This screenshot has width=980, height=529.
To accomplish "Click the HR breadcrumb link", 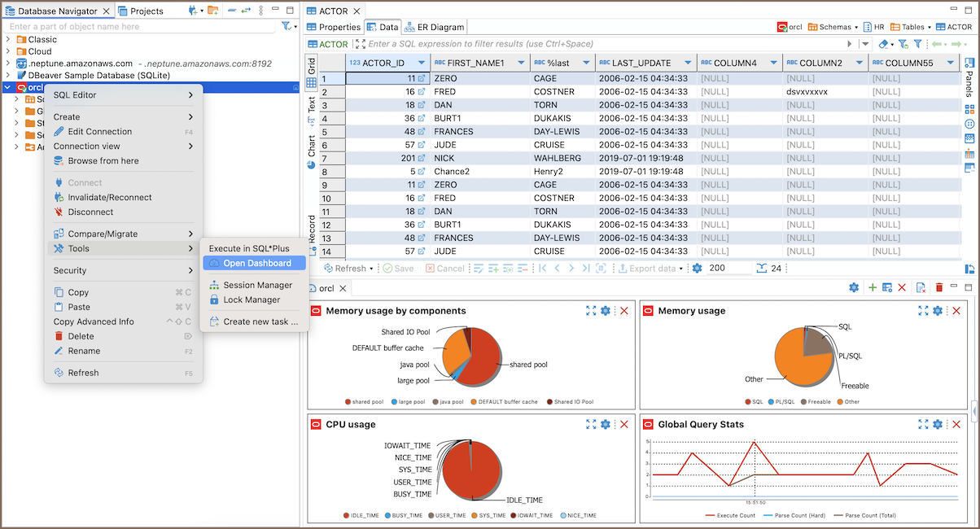I will (873, 27).
